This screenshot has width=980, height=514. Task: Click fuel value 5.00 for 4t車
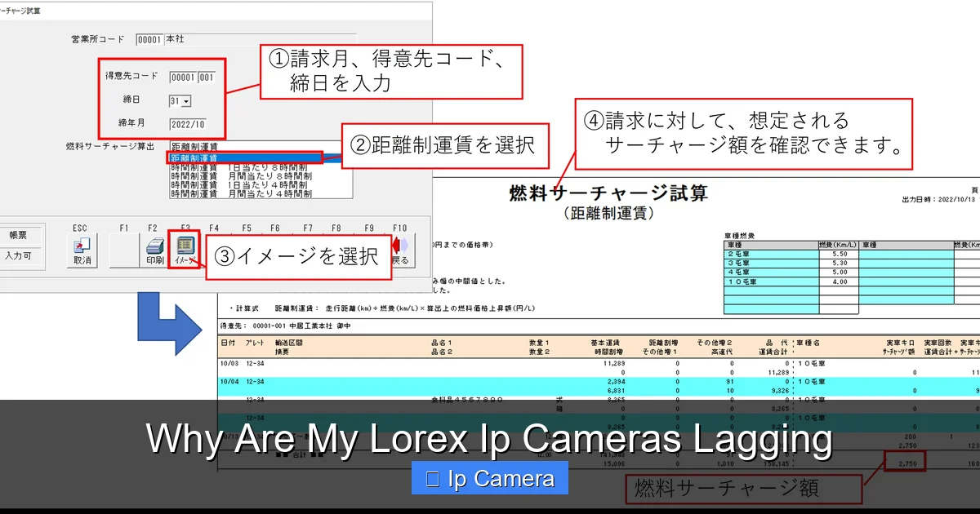(x=838, y=273)
